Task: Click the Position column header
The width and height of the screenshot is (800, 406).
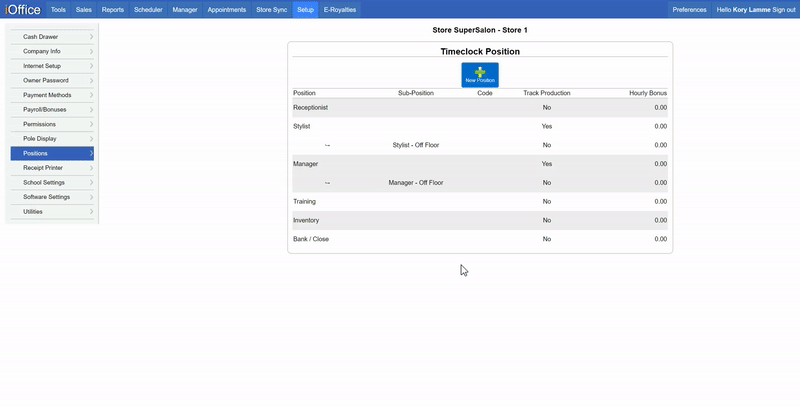Action: click(x=304, y=93)
